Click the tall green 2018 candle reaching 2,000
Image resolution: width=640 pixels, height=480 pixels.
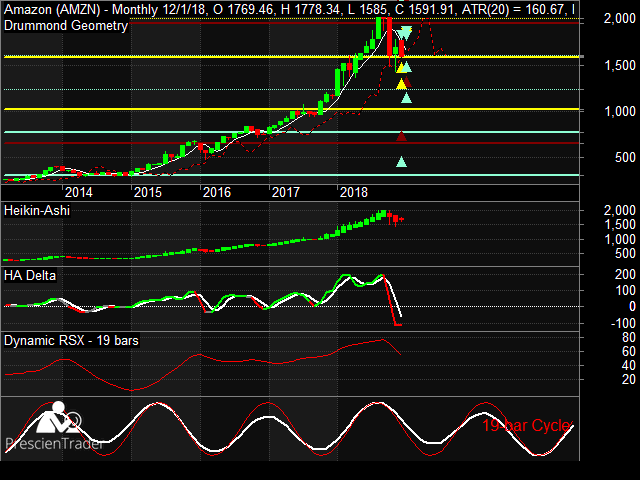click(x=379, y=28)
